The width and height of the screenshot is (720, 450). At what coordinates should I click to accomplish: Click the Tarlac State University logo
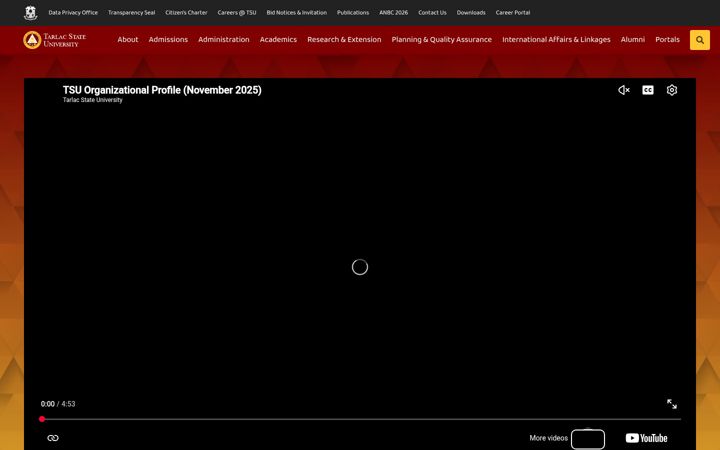[55, 40]
